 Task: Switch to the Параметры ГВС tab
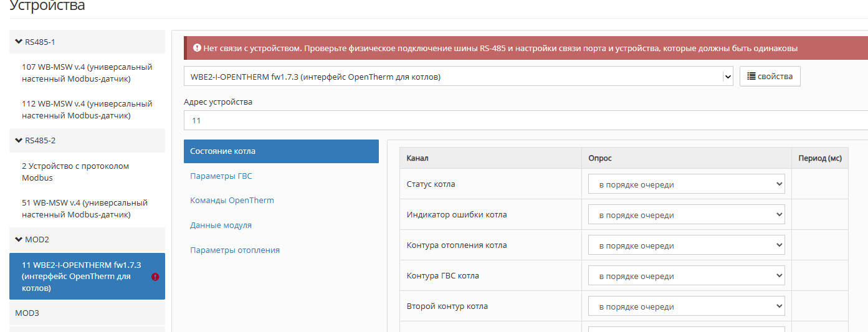click(x=221, y=176)
